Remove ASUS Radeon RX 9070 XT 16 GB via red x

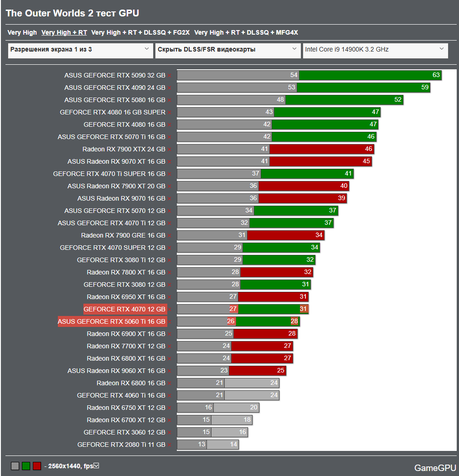click(x=170, y=162)
